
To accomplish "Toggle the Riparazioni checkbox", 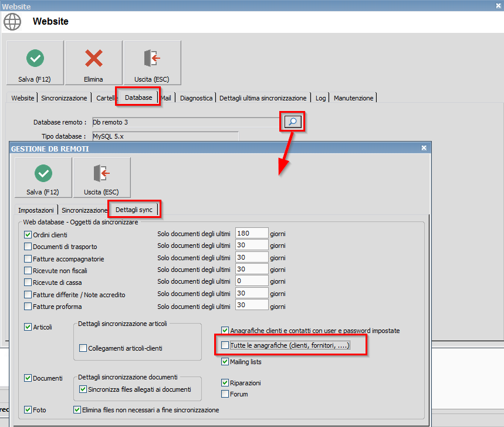I will coord(225,383).
